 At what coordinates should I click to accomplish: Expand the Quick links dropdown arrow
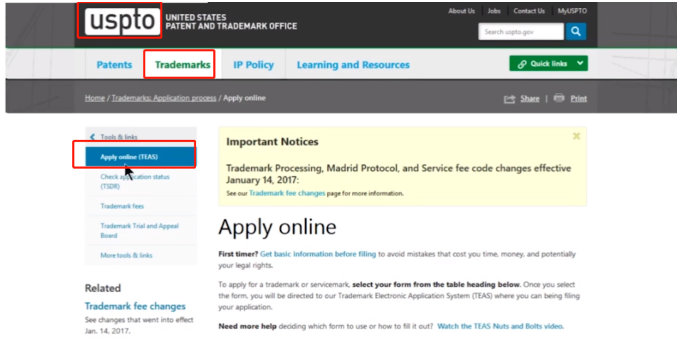[580, 63]
